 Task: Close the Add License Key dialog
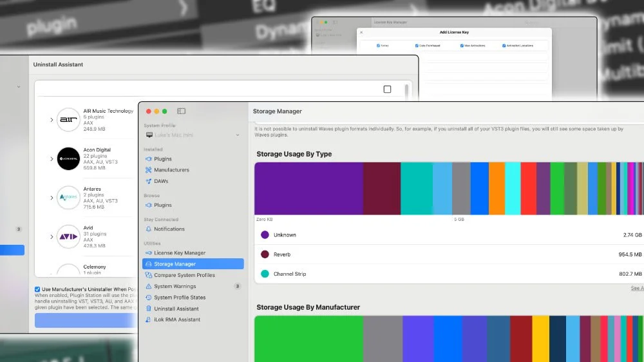[x=361, y=32]
